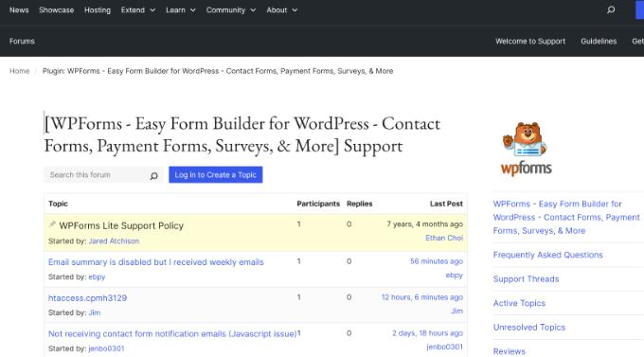
Task: Expand the Extend dropdown menu
Action: (x=138, y=9)
